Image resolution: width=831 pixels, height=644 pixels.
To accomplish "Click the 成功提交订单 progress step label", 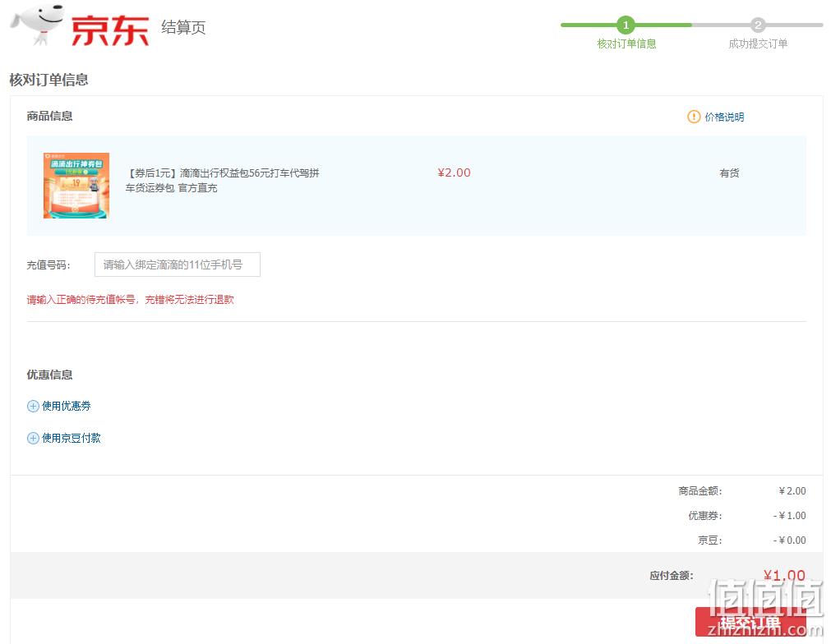I will tap(758, 44).
